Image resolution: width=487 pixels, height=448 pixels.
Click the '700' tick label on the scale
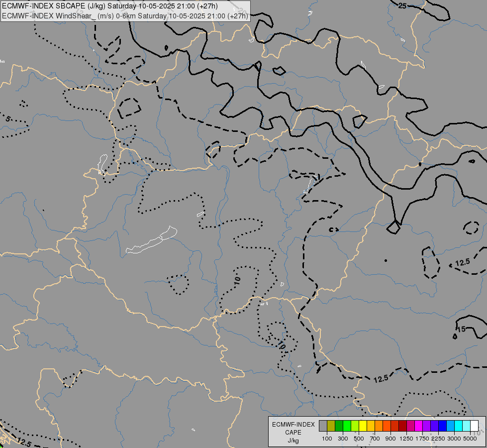[375, 439]
